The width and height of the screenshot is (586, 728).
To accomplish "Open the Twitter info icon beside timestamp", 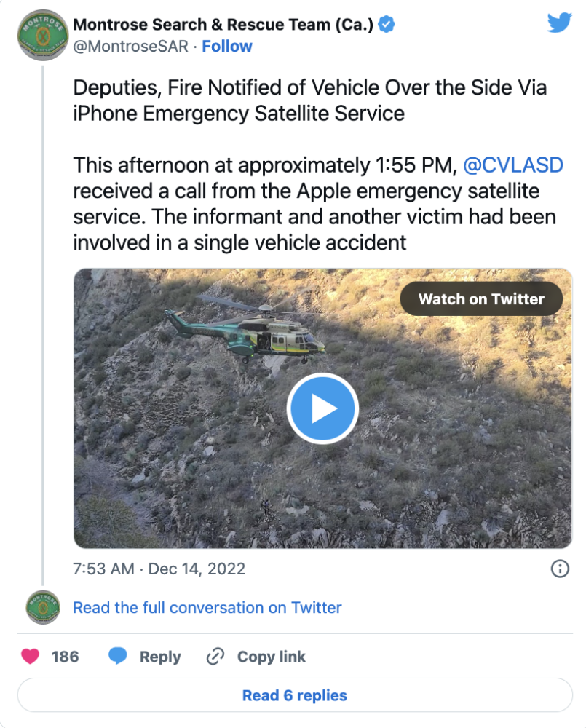I will coord(560,569).
